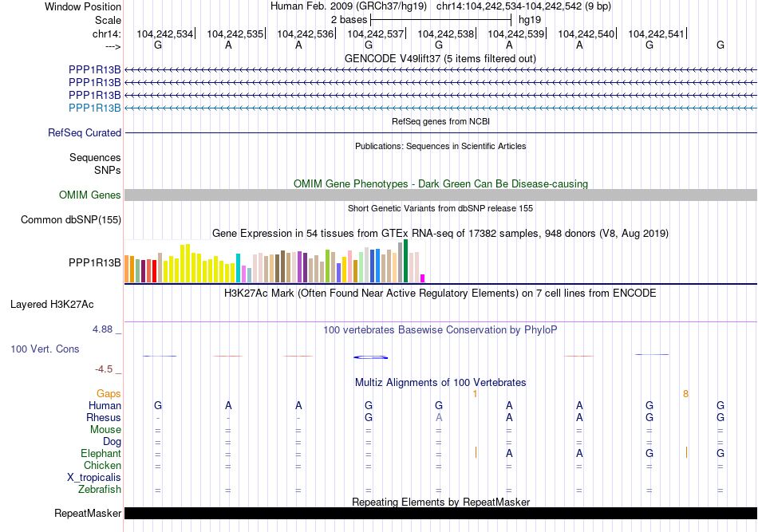Select the Zebrafish species label
758x532 pixels.
coord(99,490)
